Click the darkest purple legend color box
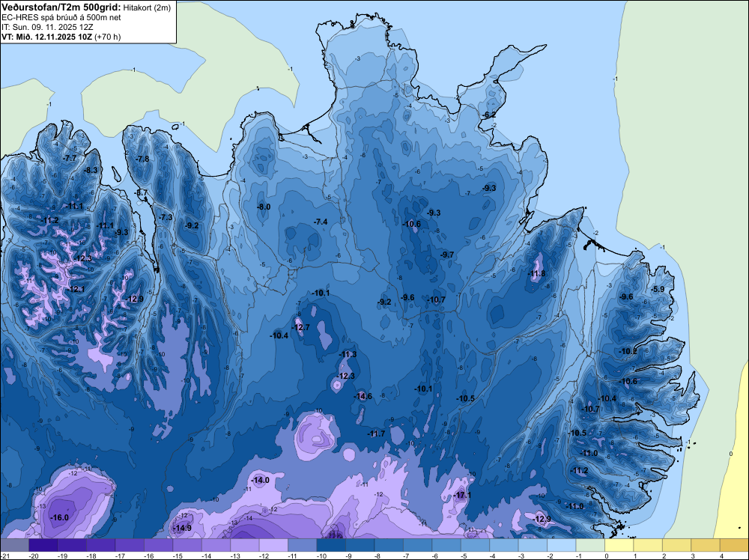 [x=43, y=545]
